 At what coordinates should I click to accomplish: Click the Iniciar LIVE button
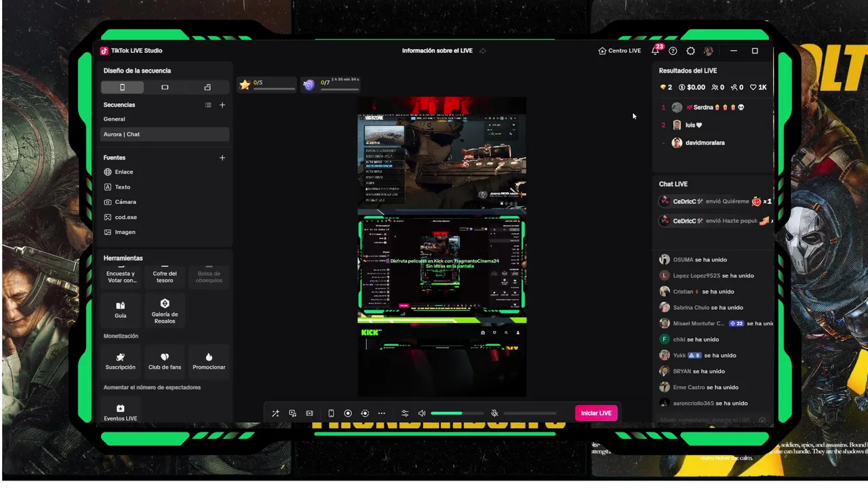(x=596, y=413)
